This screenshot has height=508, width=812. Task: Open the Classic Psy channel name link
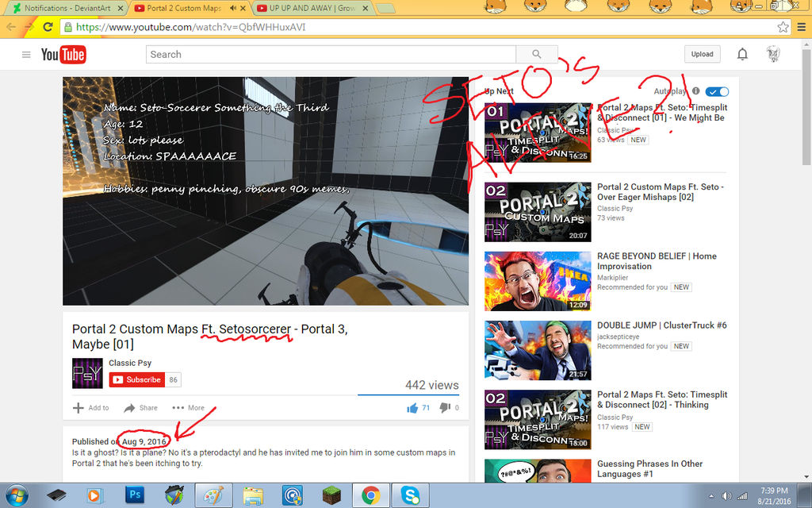tap(130, 363)
